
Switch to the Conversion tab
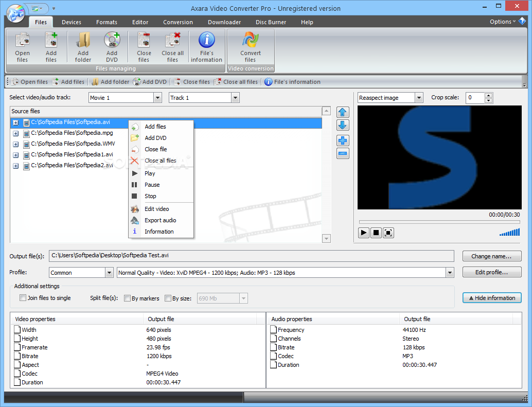[x=178, y=22]
